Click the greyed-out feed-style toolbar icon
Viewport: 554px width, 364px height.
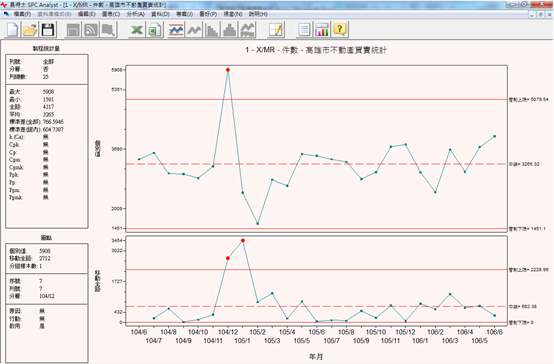pos(91,30)
